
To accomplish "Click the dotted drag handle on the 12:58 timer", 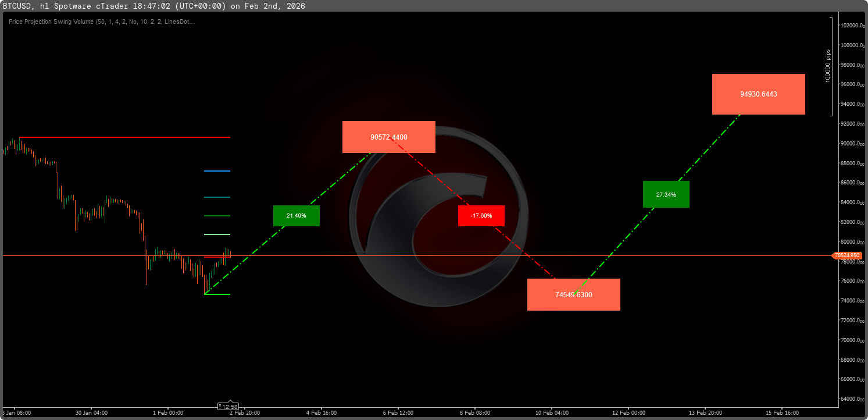I will pos(220,407).
